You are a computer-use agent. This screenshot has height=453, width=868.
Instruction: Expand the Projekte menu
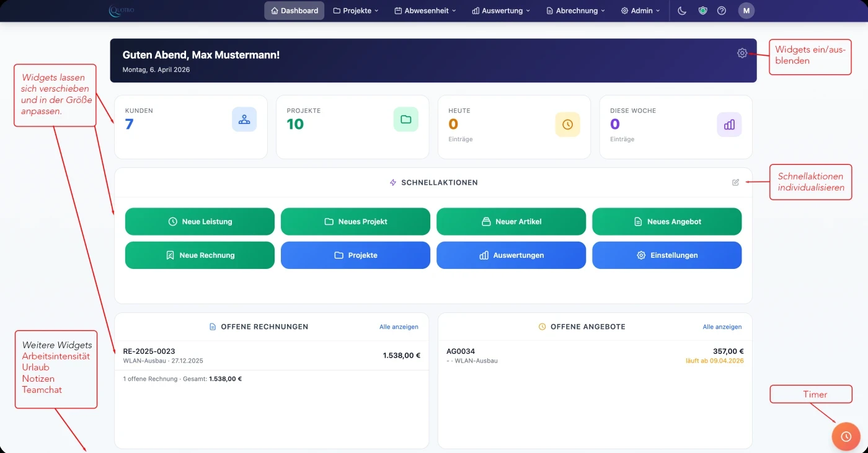(x=356, y=11)
